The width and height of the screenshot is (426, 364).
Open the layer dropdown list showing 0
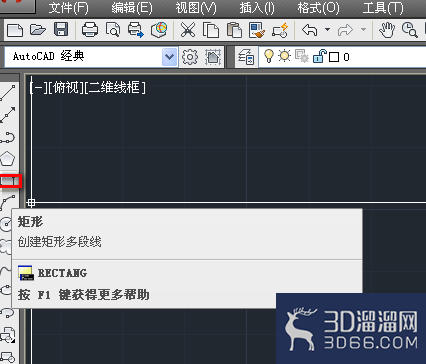pyautogui.click(x=342, y=57)
